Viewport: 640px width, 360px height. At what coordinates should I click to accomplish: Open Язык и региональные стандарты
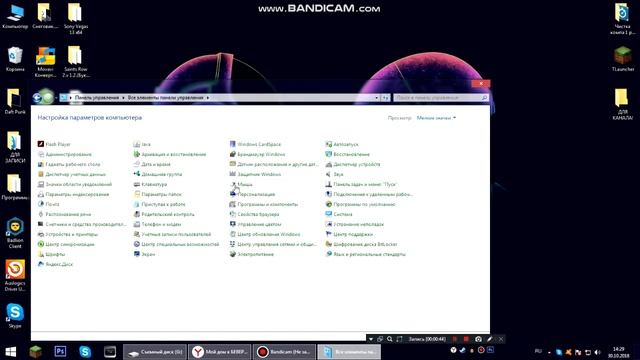coord(366,254)
